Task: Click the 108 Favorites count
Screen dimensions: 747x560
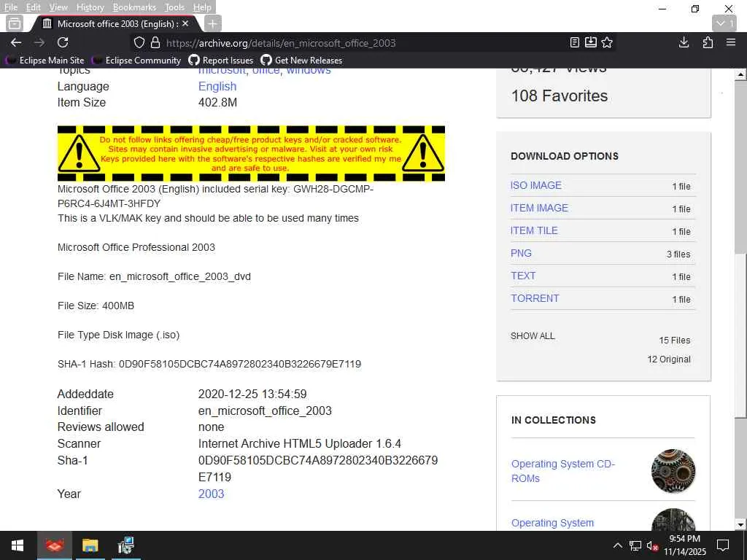Action: [x=560, y=96]
